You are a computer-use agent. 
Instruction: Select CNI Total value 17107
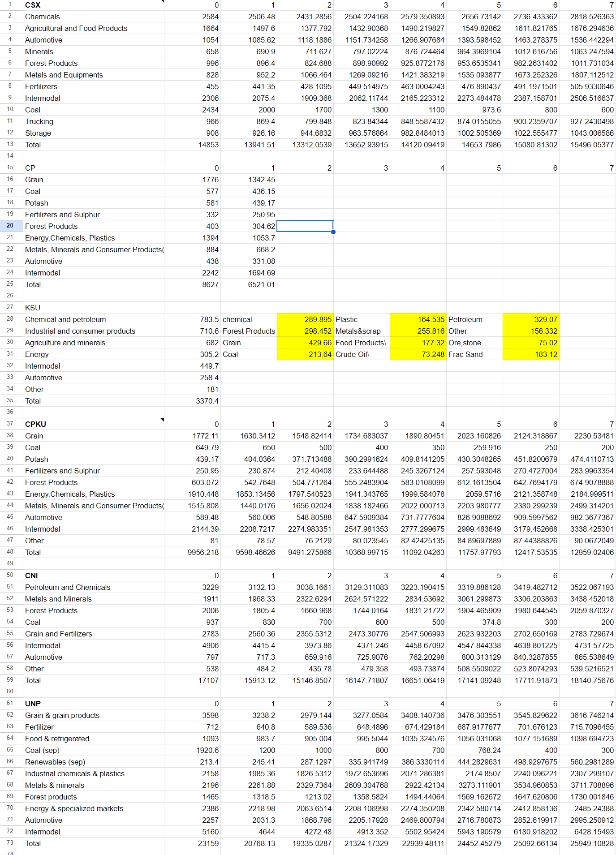tap(193, 680)
